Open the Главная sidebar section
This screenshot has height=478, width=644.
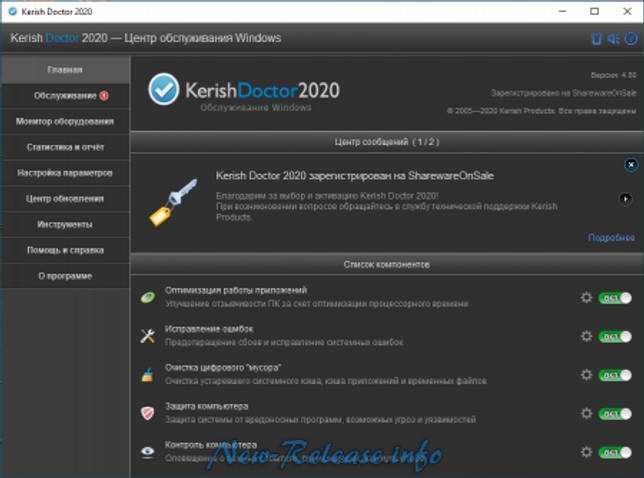(x=65, y=70)
